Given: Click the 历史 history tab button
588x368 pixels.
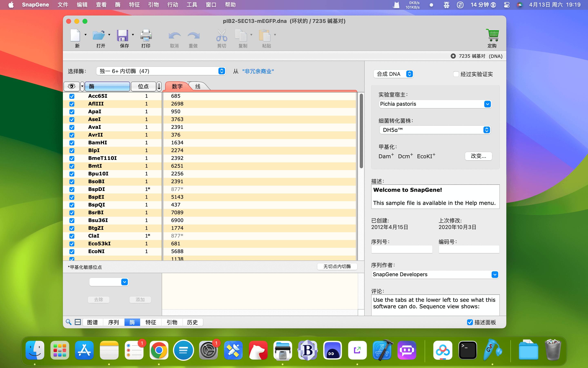Looking at the screenshot, I should click(193, 322).
